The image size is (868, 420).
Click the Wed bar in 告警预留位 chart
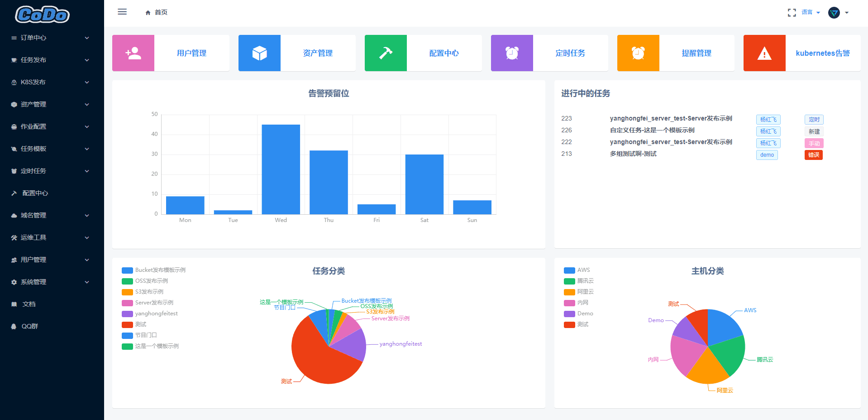[x=281, y=169]
